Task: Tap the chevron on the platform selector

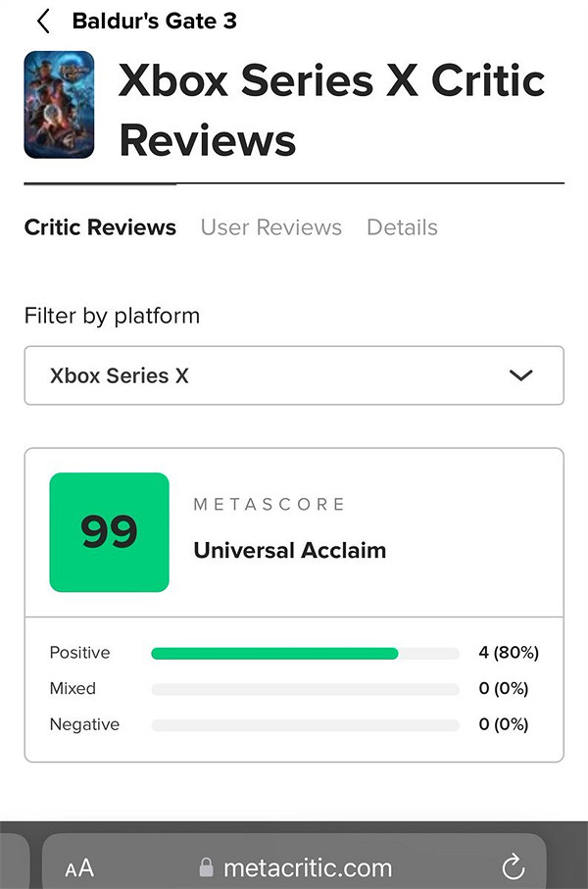Action: click(x=521, y=375)
